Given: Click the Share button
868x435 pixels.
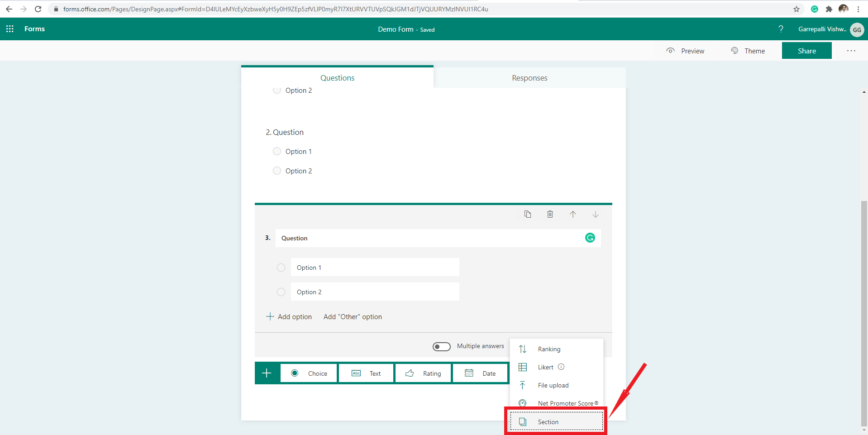Looking at the screenshot, I should (806, 50).
